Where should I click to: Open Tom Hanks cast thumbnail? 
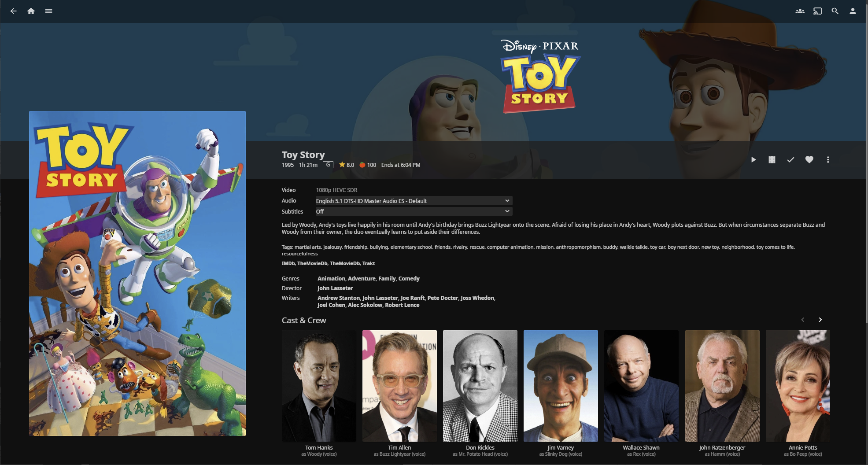[x=319, y=386]
